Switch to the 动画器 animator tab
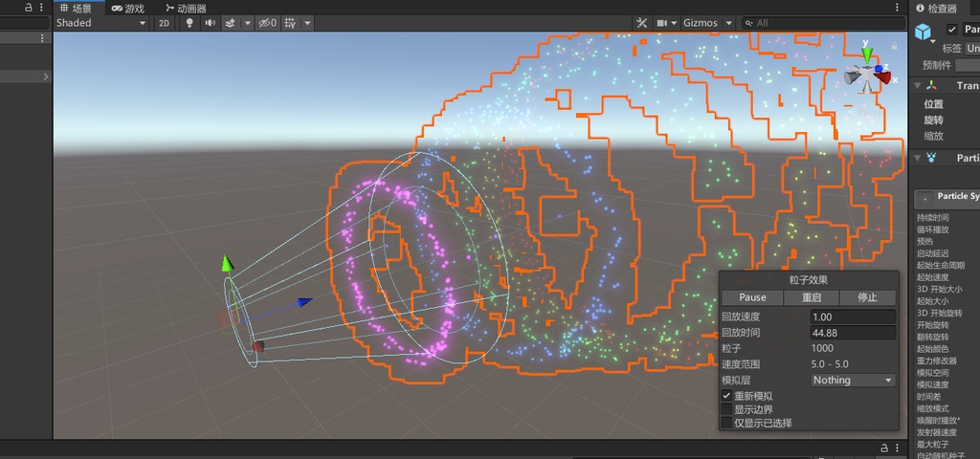Image resolution: width=980 pixels, height=459 pixels. (187, 8)
